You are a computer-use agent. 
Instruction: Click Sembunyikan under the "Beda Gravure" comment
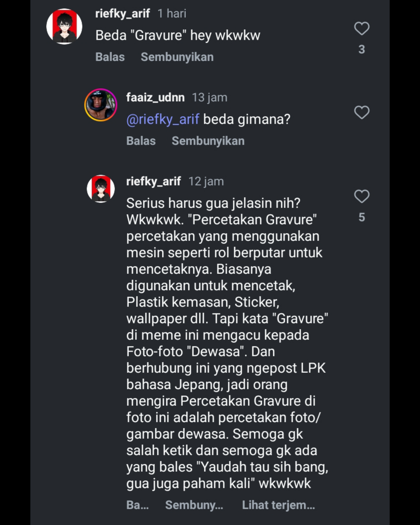tap(177, 57)
